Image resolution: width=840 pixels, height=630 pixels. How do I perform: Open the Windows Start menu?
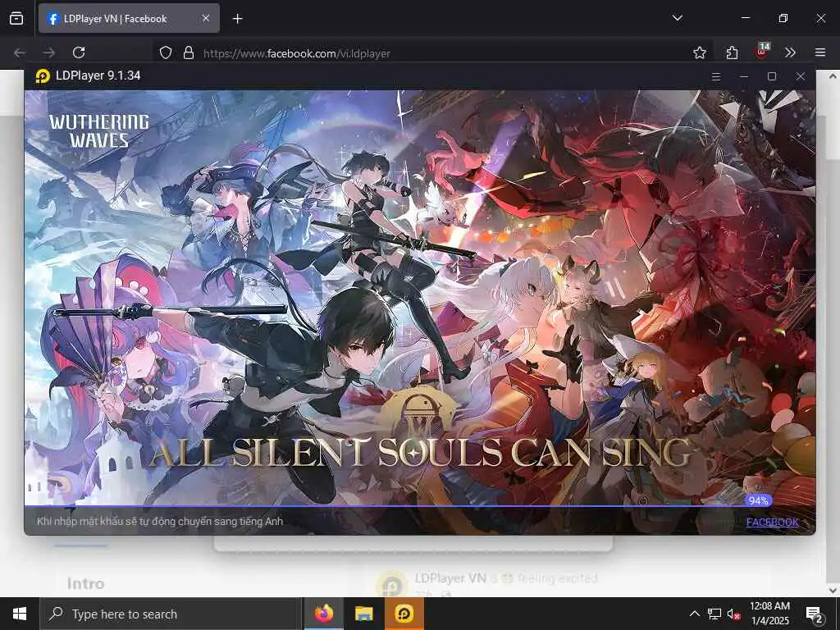click(x=20, y=614)
